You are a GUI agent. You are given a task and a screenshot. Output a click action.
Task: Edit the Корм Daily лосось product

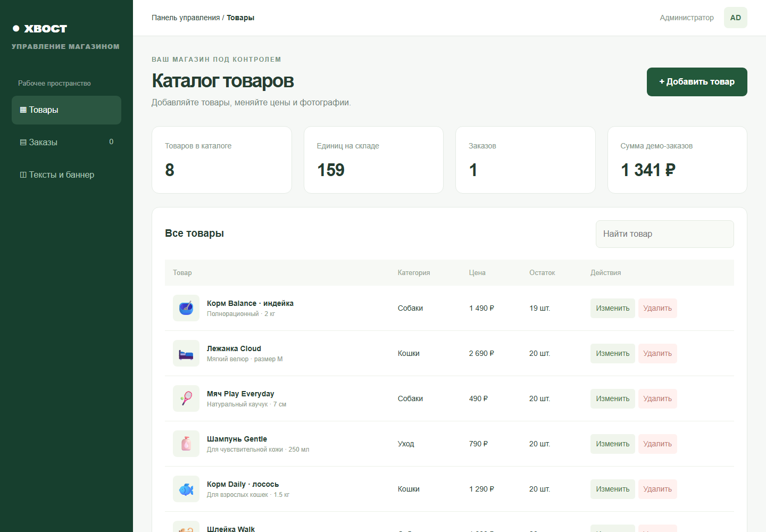tap(613, 489)
